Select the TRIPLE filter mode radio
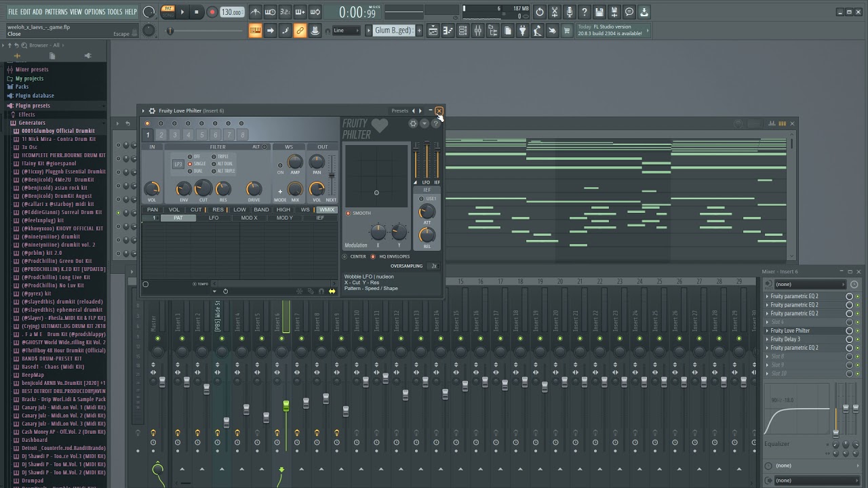The width and height of the screenshot is (868, 488). (214, 157)
